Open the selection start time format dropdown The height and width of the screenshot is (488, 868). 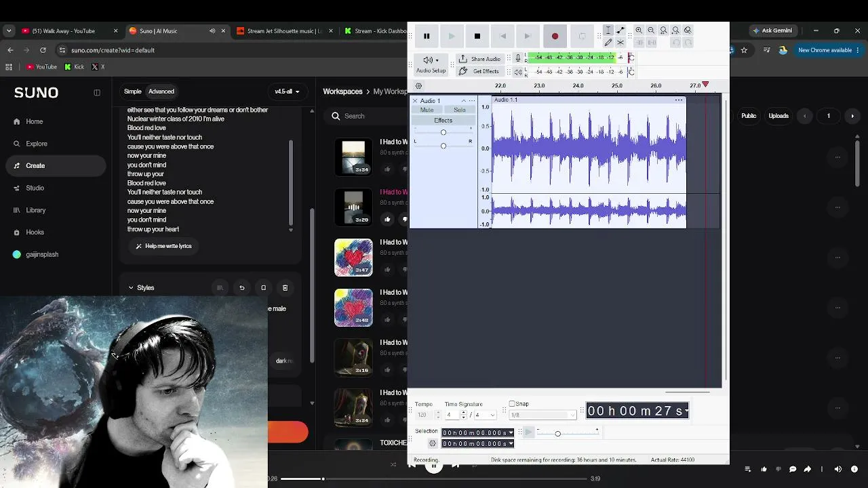pyautogui.click(x=511, y=432)
